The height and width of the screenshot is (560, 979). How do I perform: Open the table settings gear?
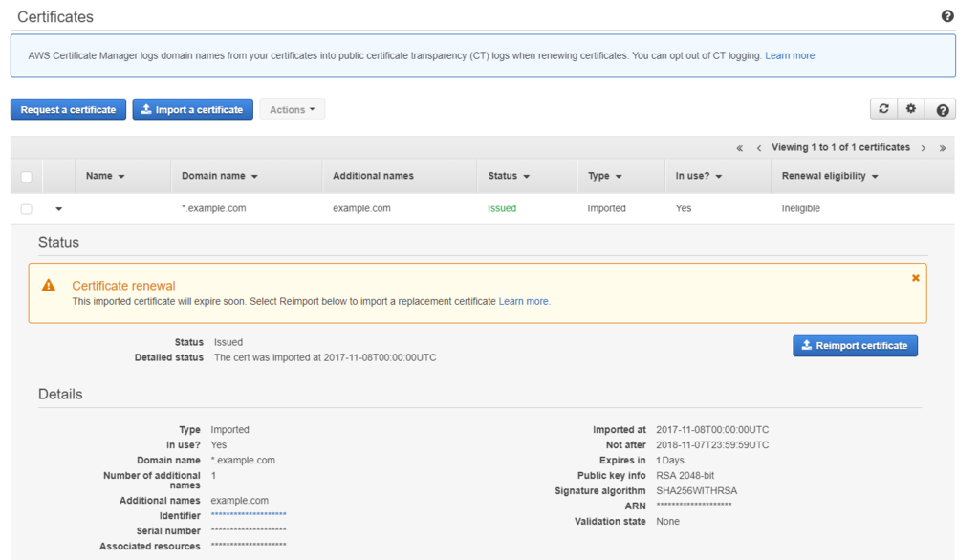click(x=911, y=109)
